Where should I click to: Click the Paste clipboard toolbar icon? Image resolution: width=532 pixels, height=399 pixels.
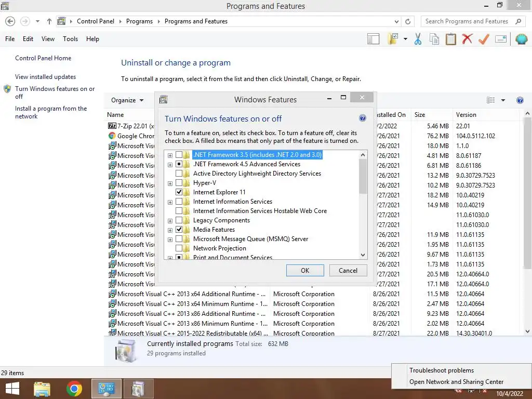tap(450, 39)
